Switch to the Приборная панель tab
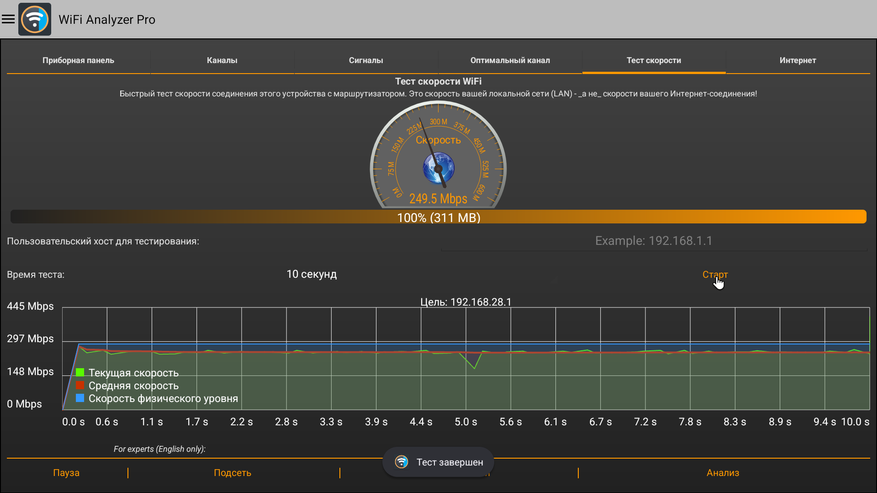This screenshot has height=493, width=877. (78, 60)
